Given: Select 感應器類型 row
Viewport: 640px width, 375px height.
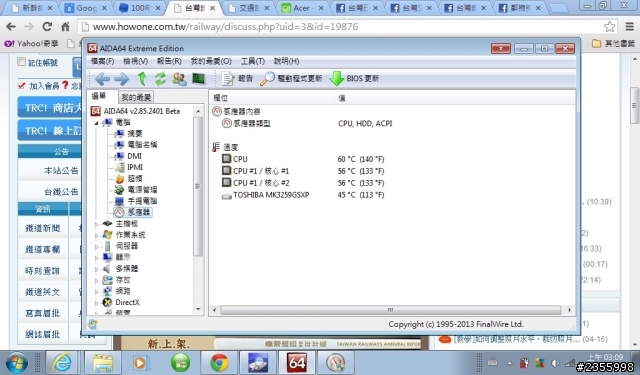Looking at the screenshot, I should pos(307,123).
